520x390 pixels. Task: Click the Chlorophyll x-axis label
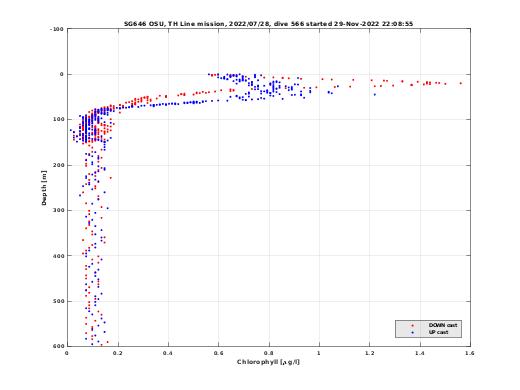(268, 362)
